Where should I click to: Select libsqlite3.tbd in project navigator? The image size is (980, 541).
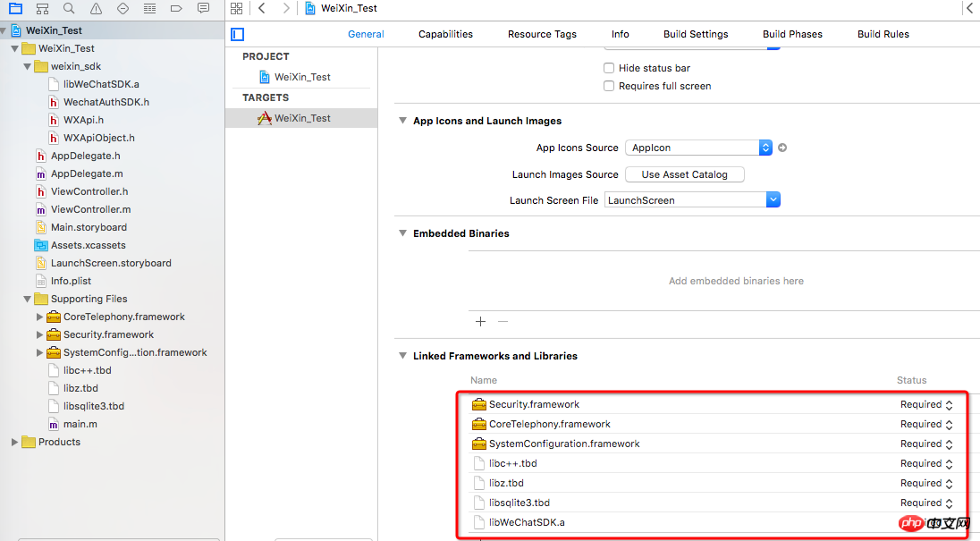93,406
